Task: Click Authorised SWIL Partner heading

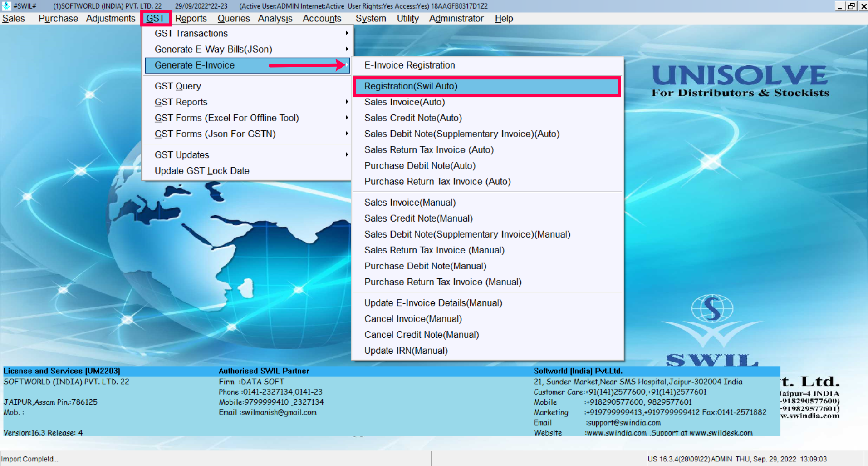Action: point(264,371)
